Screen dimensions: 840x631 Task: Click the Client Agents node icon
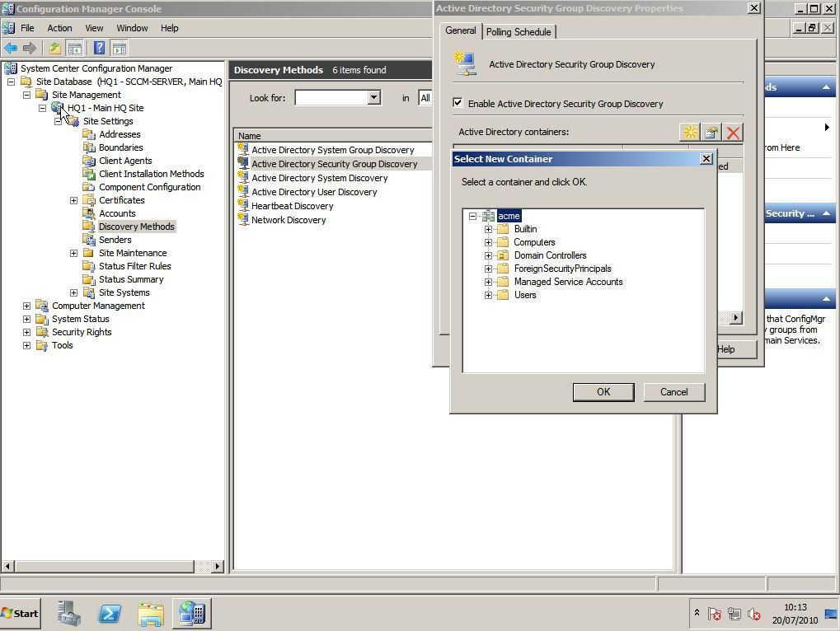[89, 161]
